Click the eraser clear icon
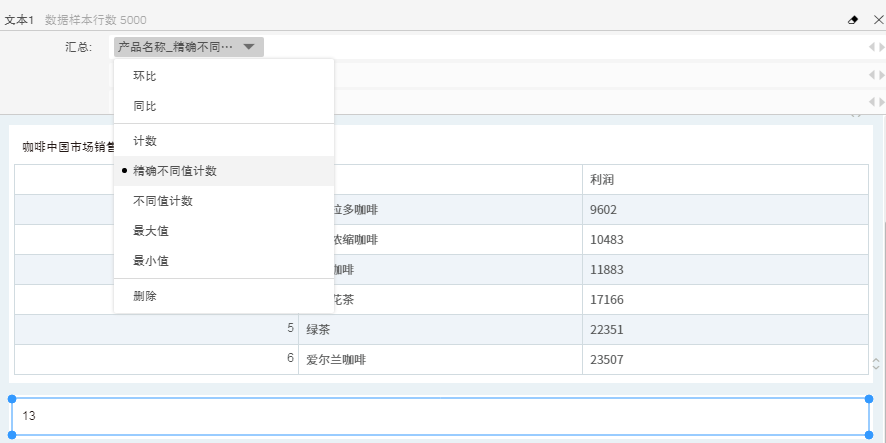The height and width of the screenshot is (443, 886). pyautogui.click(x=853, y=19)
